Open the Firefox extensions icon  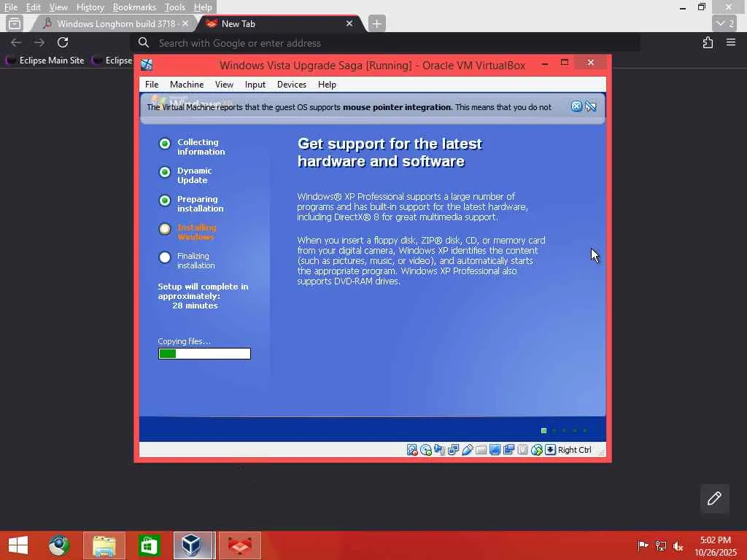pos(708,43)
